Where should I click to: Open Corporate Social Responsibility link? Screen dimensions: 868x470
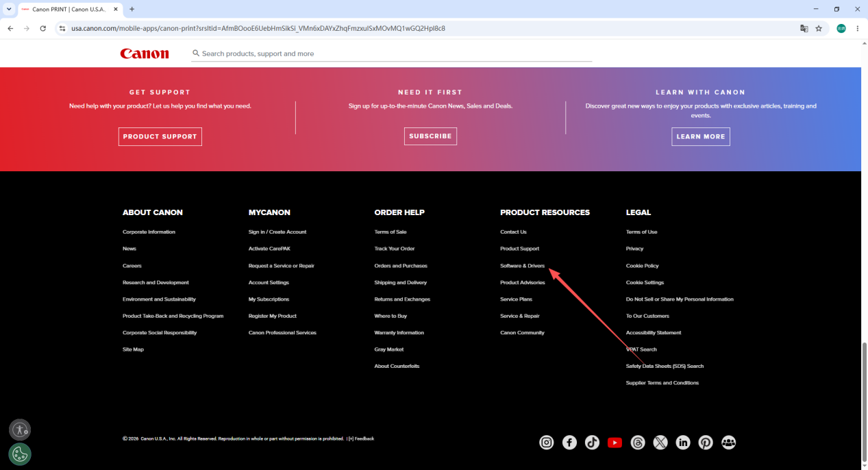click(160, 333)
